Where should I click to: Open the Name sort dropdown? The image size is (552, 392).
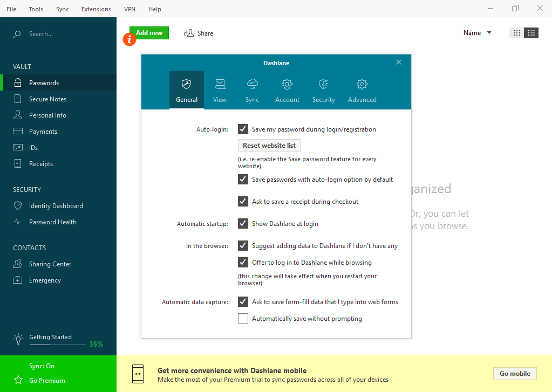[478, 33]
